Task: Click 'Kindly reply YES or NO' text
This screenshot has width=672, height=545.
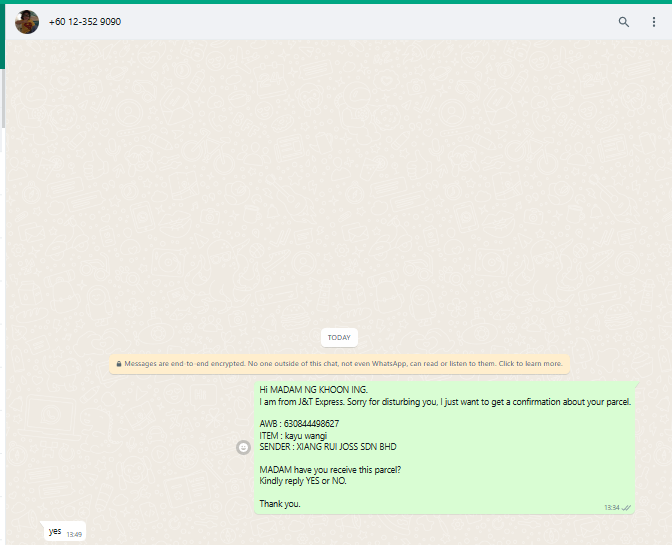Action: click(303, 481)
